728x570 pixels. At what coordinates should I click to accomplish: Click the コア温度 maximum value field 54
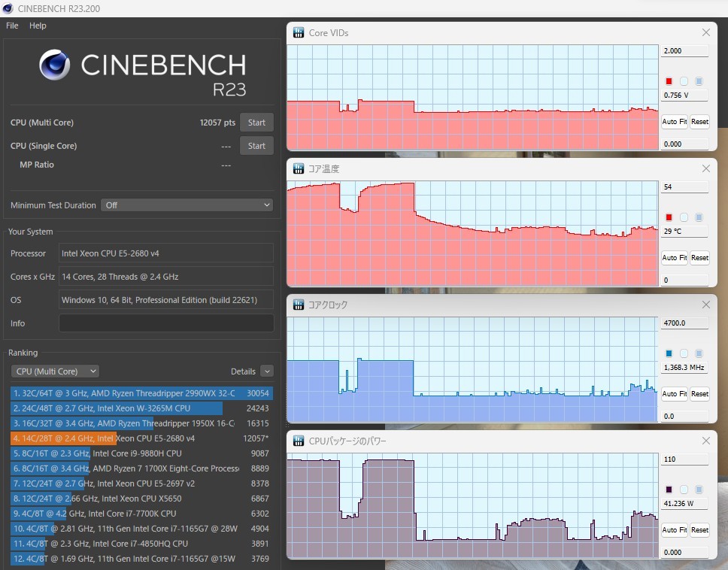tap(684, 187)
